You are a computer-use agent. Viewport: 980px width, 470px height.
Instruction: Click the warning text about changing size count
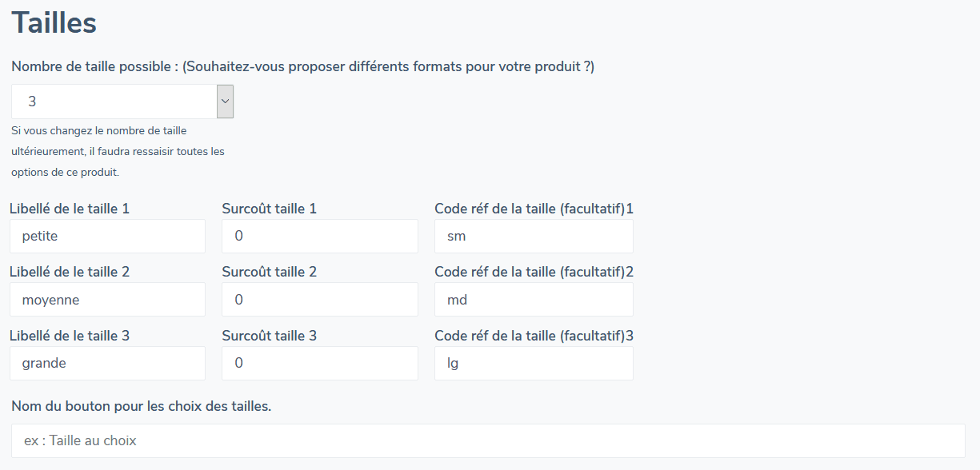[116, 150]
